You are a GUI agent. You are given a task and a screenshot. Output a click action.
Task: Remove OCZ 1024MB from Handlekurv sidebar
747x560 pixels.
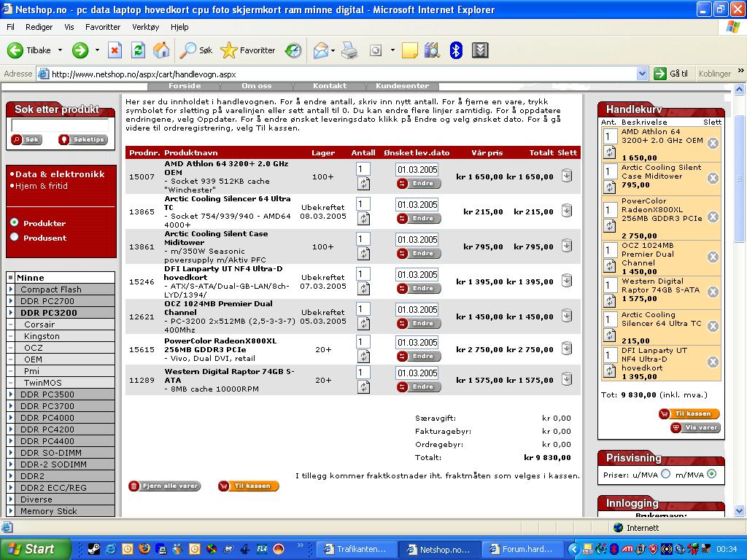tap(713, 257)
